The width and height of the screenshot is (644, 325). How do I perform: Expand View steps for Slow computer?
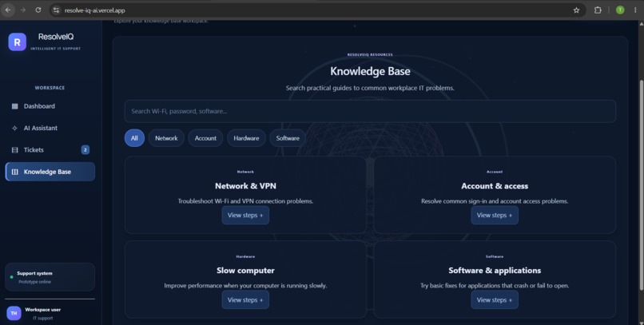pyautogui.click(x=245, y=300)
